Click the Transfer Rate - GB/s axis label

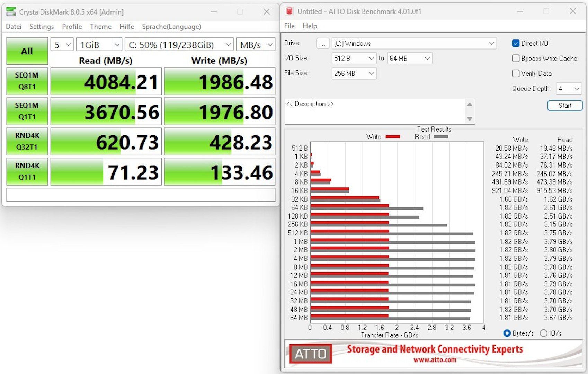tap(390, 335)
